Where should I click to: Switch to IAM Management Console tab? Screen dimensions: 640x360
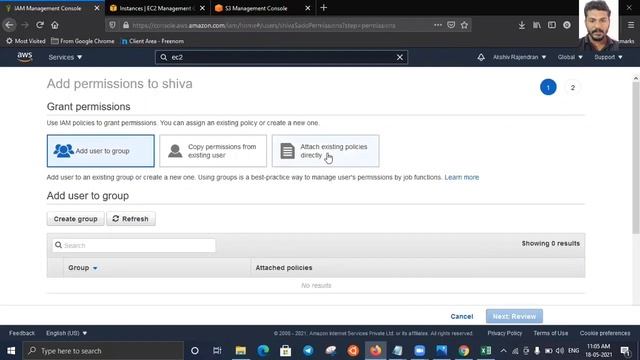pyautogui.click(x=47, y=8)
